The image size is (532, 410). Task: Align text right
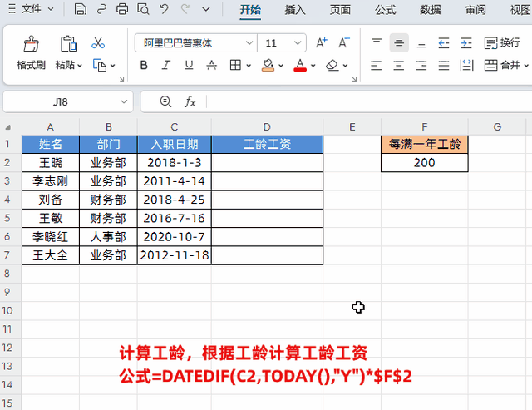(421, 65)
